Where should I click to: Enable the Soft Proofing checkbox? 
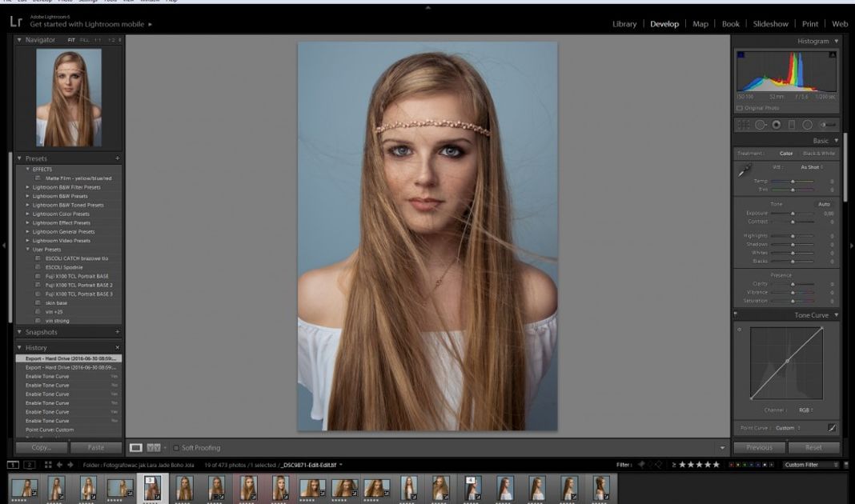[176, 448]
